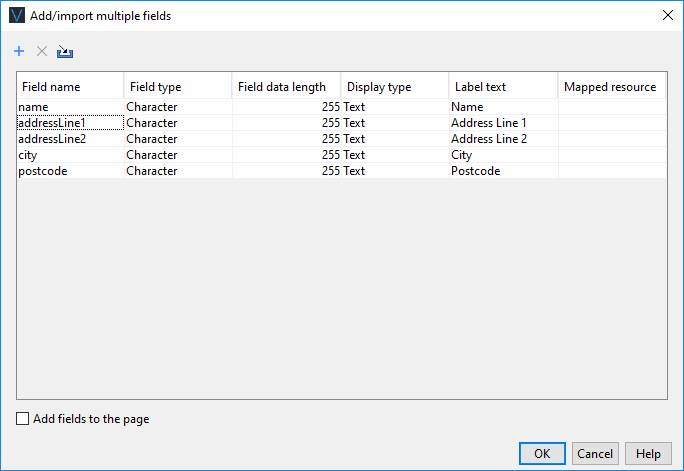Click the Label text column header

coord(502,87)
